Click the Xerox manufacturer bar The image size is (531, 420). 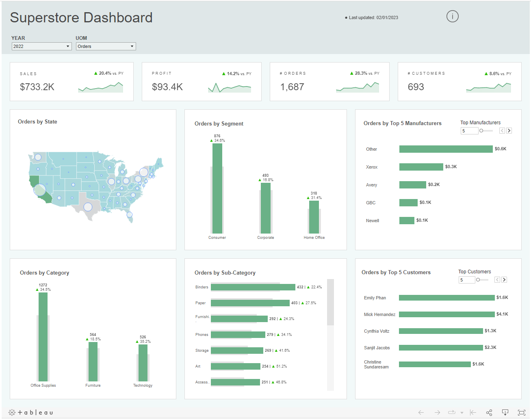click(x=421, y=167)
